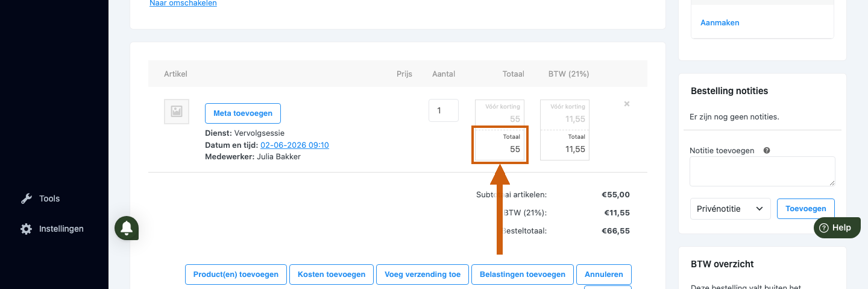Viewport: 868px width, 289px height.
Task: Edit the BTW Totaal field showing 11,55
Action: pos(565,145)
